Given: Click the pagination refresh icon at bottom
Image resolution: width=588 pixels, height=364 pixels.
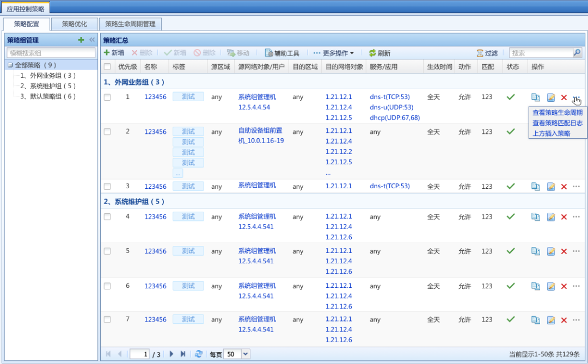Looking at the screenshot, I should (x=199, y=354).
